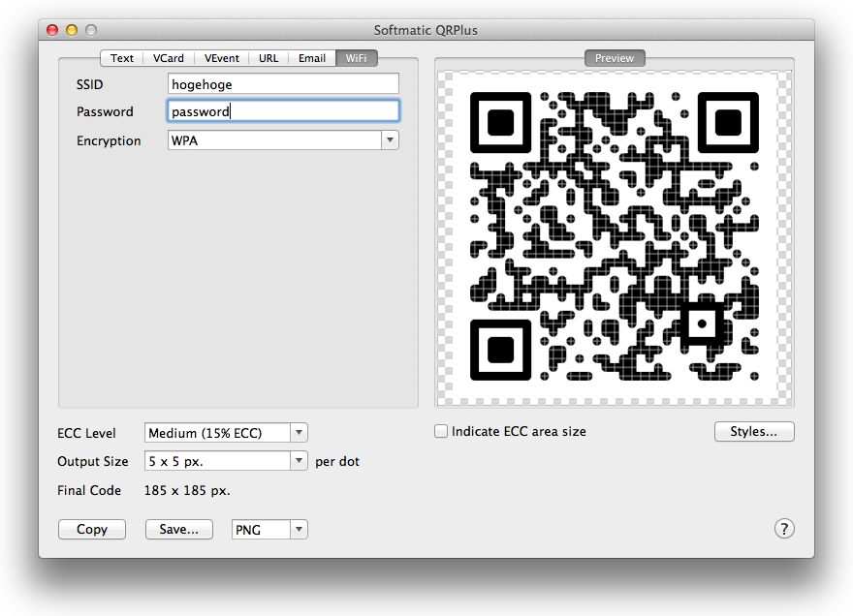The width and height of the screenshot is (853, 616).
Task: Click the Medium (15% ECC) combo box
Action: click(x=226, y=433)
